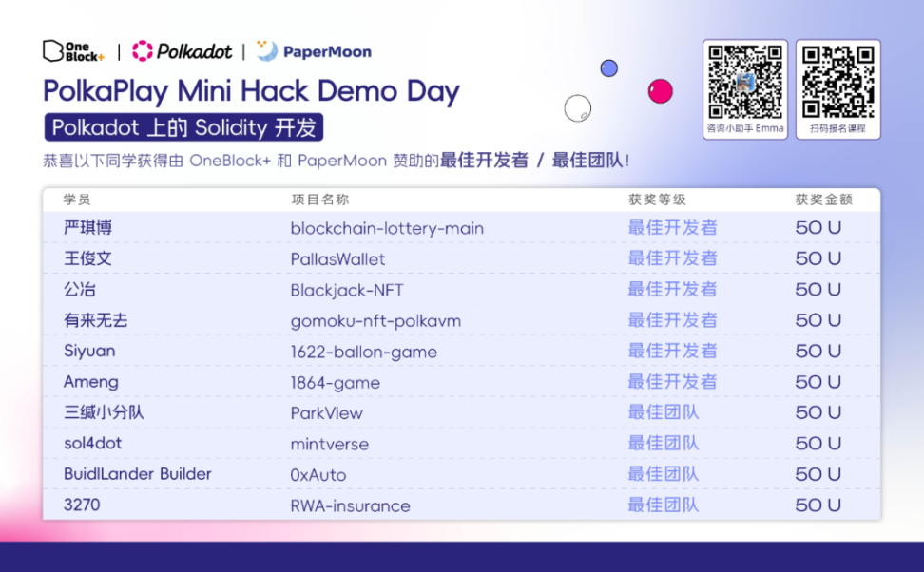The width and height of the screenshot is (924, 572).
Task: Click the course registration QR code
Action: [x=837, y=82]
